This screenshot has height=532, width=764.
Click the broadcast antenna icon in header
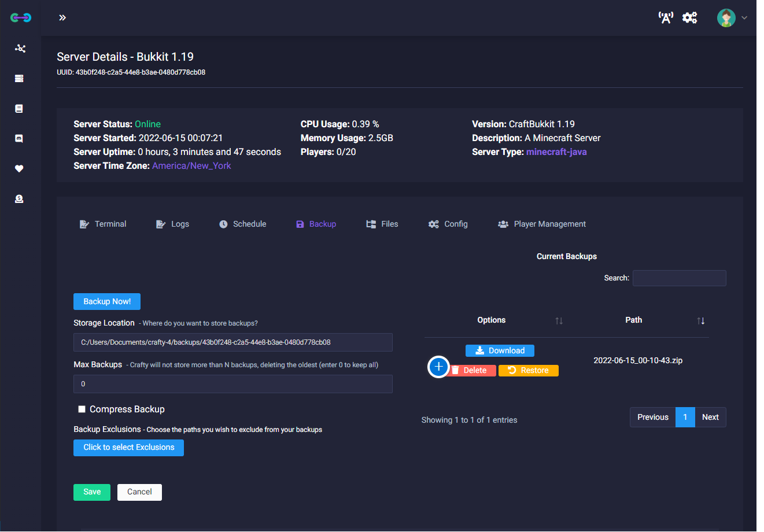click(x=666, y=18)
